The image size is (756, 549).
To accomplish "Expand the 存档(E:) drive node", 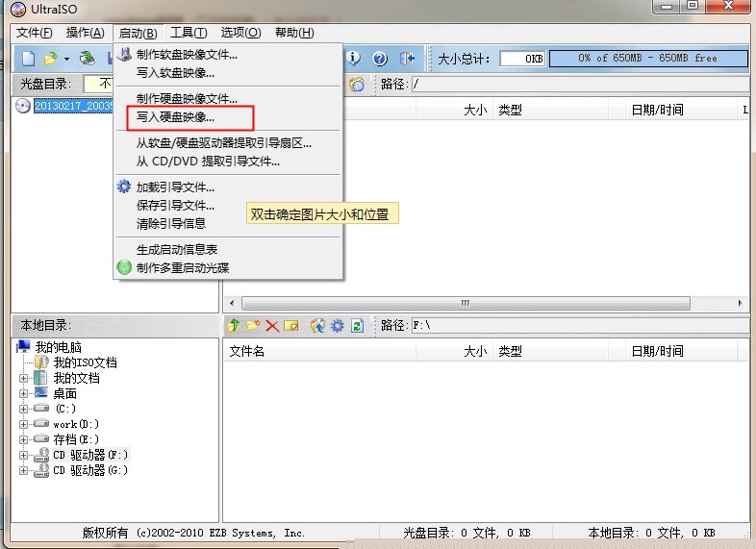I will 23,440.
